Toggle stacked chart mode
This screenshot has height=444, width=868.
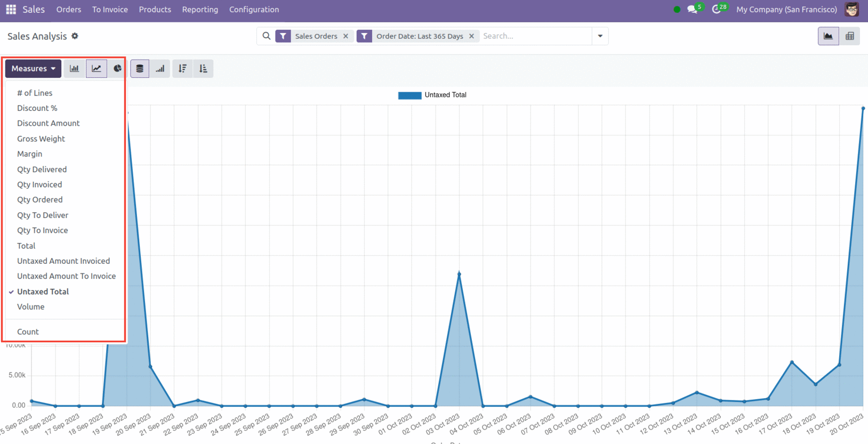(x=140, y=69)
